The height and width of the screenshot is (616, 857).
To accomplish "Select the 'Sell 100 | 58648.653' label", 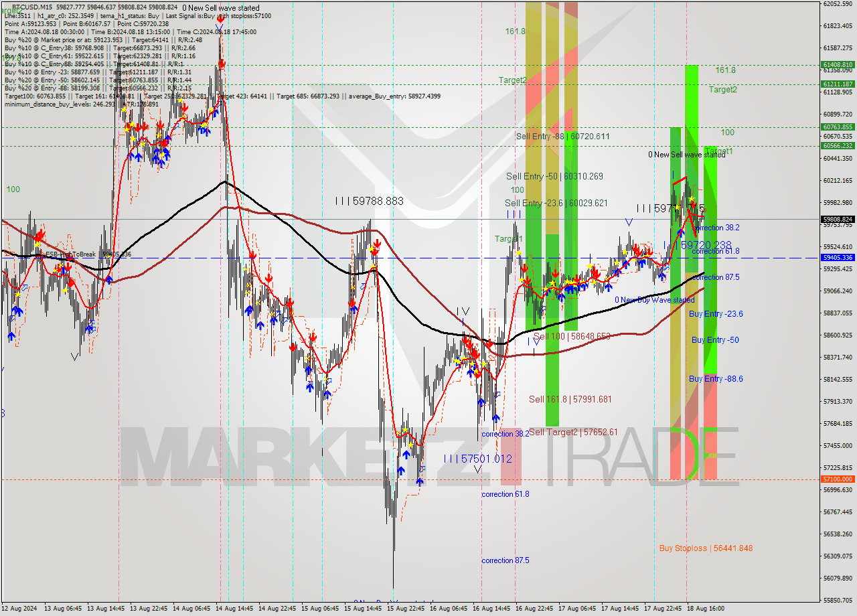I will tap(572, 336).
